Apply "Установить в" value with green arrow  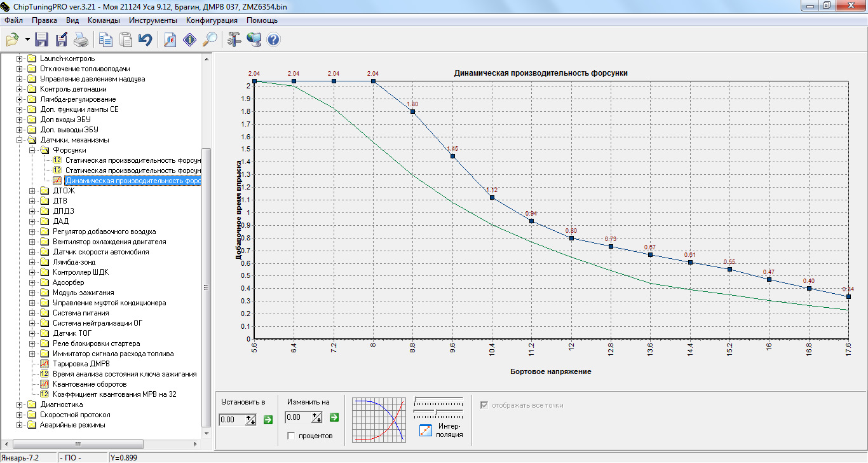pyautogui.click(x=268, y=419)
